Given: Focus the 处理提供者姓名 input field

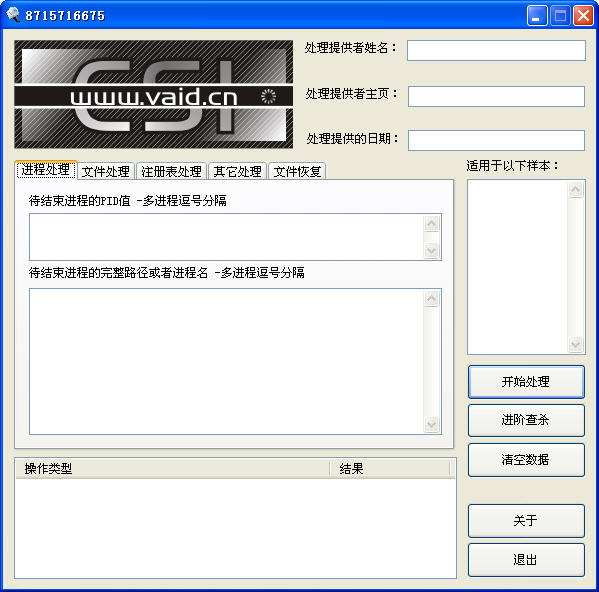Looking at the screenshot, I should [496, 50].
